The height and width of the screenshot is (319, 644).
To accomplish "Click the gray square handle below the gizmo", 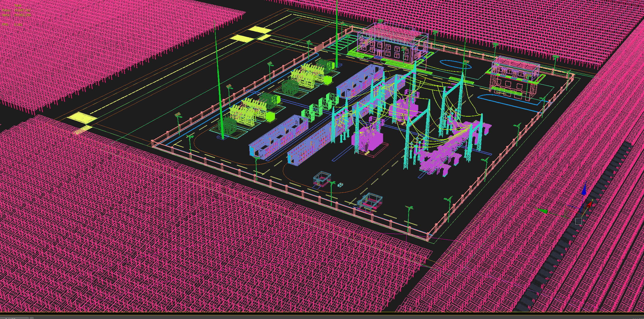I will point(578,221).
